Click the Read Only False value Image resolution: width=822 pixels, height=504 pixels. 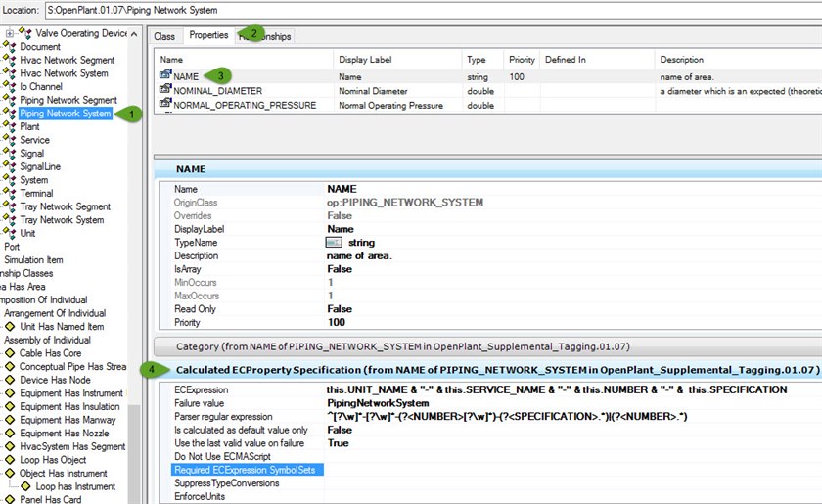click(340, 309)
